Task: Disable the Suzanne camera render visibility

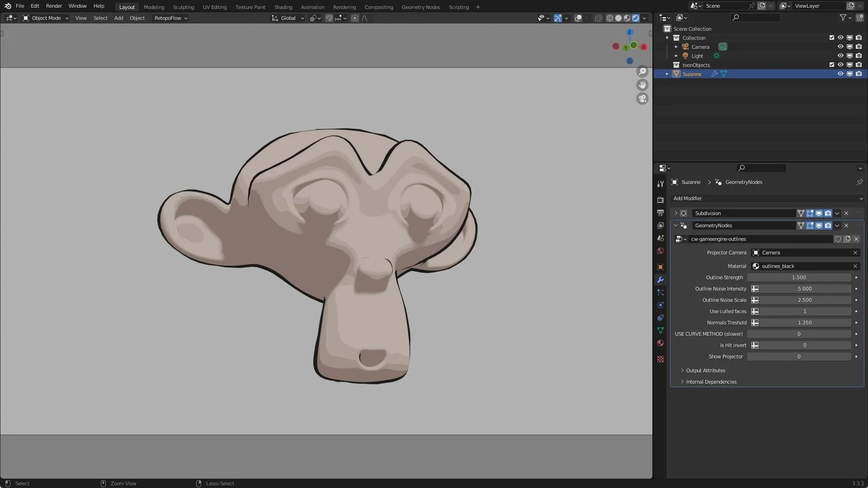Action: point(859,73)
